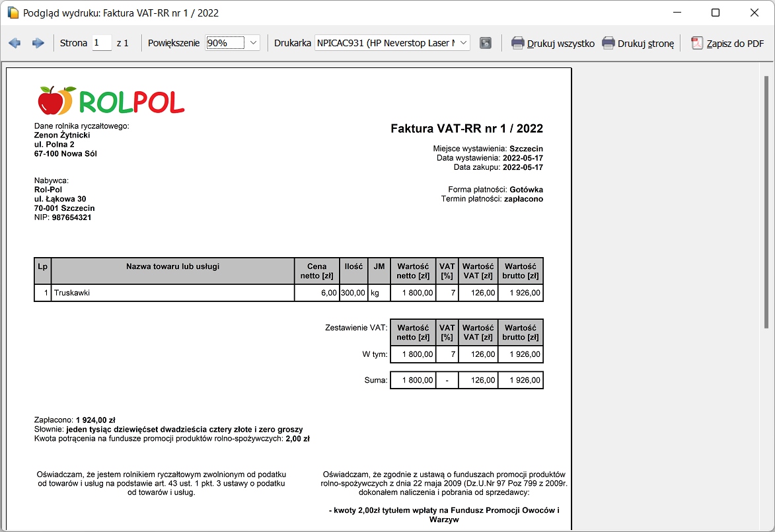Select the Truskawki row in the table

[172, 293]
